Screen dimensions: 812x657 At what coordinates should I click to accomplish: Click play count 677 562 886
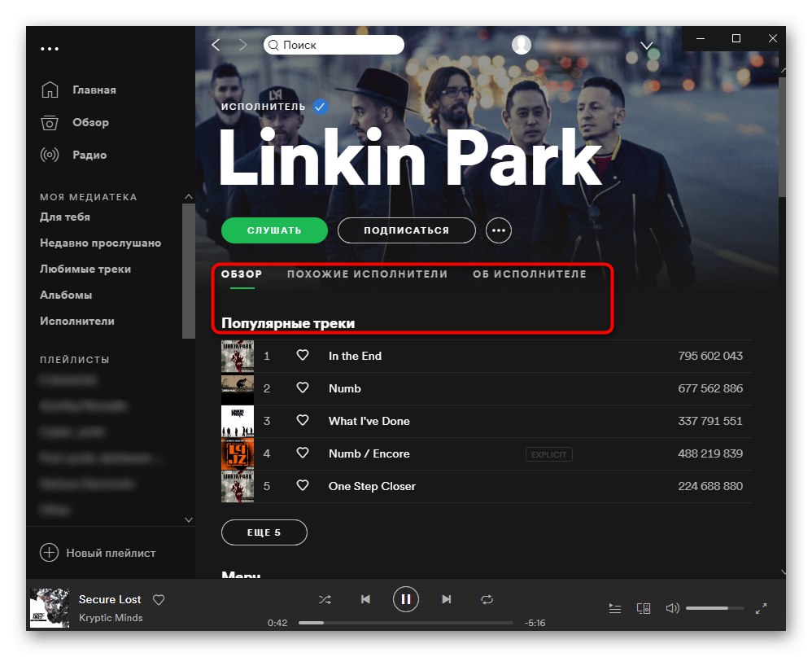click(x=710, y=388)
